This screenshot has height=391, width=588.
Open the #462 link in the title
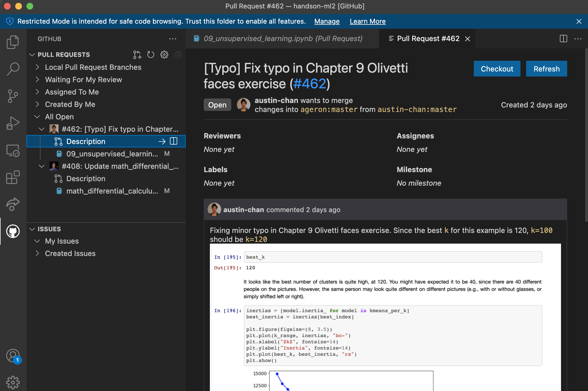[309, 84]
